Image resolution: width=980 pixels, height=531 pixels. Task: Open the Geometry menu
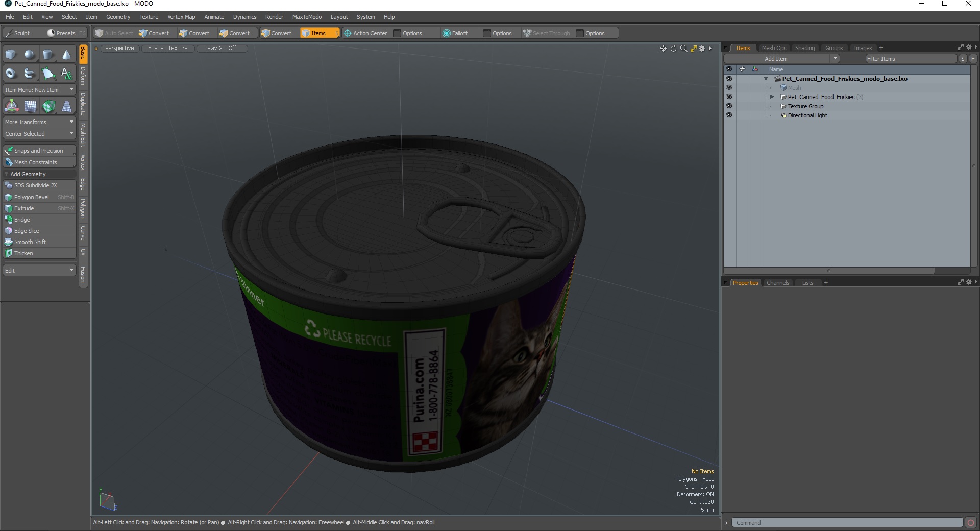[x=118, y=17]
